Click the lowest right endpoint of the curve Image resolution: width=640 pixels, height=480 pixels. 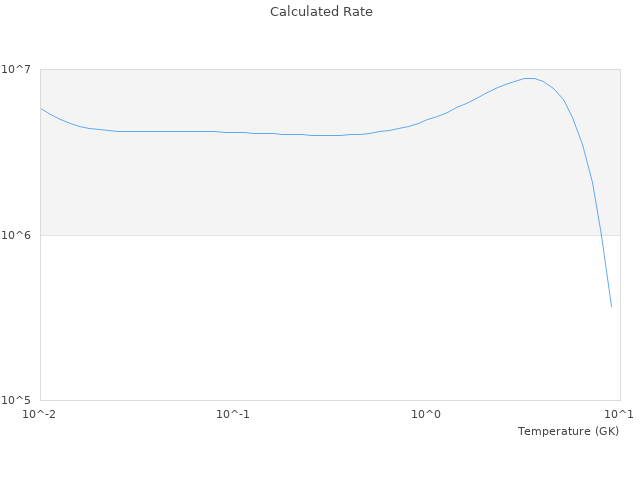[611, 306]
